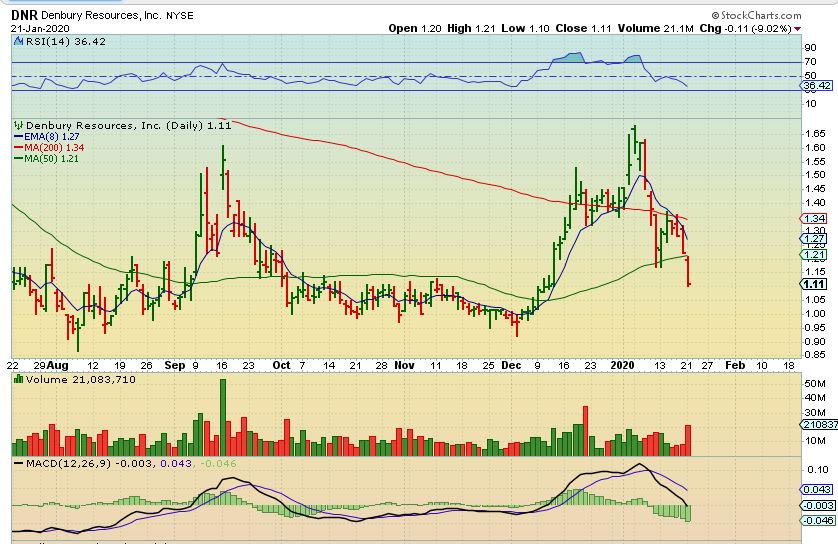Click the black MACD line marker in the legend
Viewport: 838px width, 544px height.
19,463
